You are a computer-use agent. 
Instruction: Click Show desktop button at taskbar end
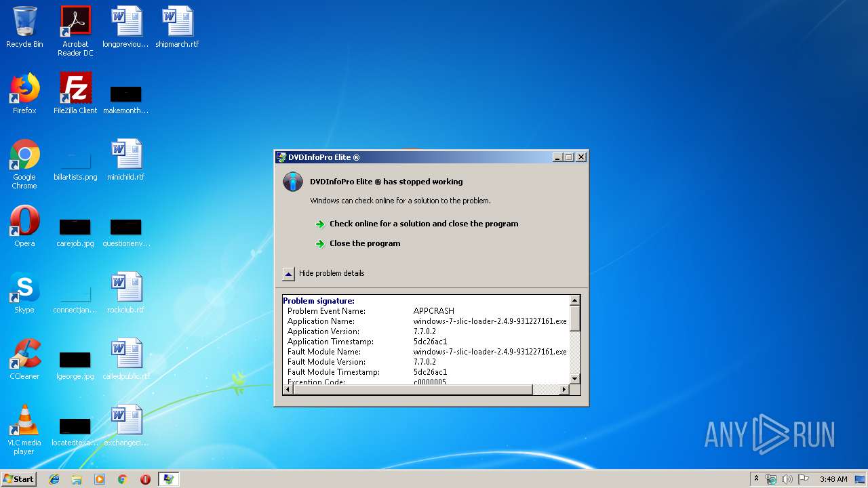pos(861,479)
